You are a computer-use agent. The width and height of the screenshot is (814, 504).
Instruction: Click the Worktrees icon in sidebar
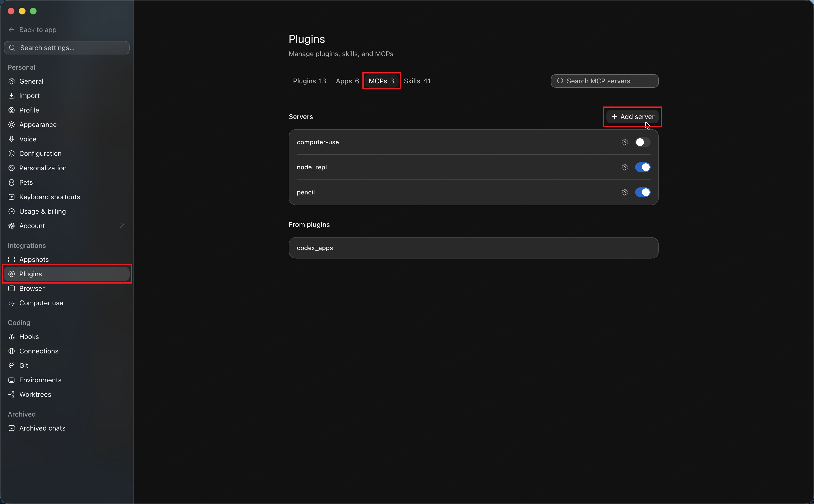11,394
